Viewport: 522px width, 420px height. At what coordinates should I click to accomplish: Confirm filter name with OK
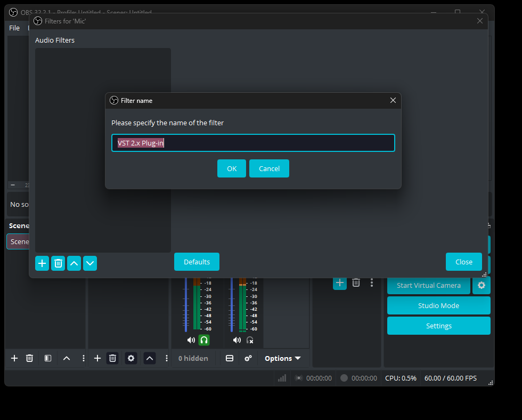232,168
